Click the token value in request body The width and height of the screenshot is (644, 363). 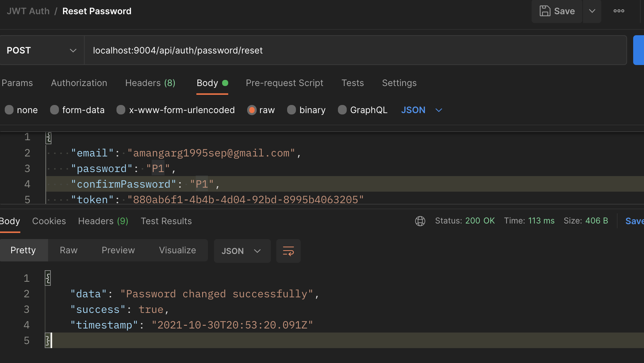(x=245, y=200)
